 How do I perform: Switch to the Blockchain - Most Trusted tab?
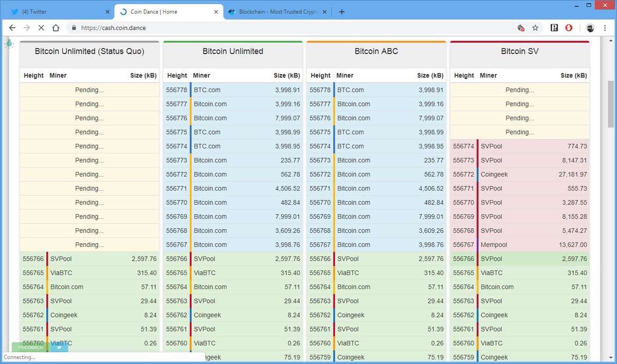click(278, 12)
